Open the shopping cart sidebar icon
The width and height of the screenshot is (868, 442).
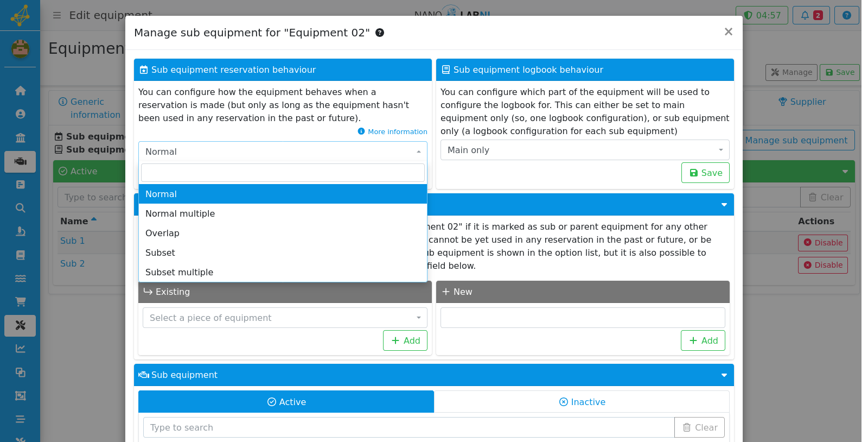[20, 301]
